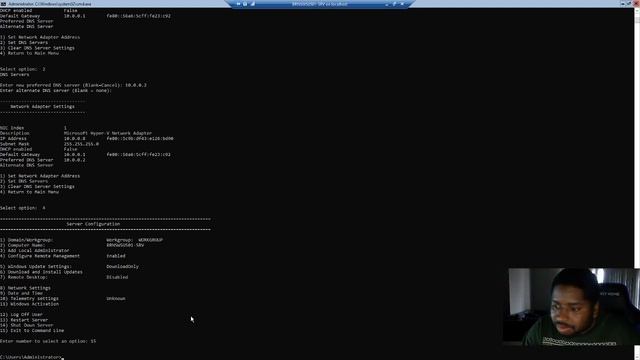Click the 'Computer Name' menu line
640x360 pixels.
click(x=72, y=245)
